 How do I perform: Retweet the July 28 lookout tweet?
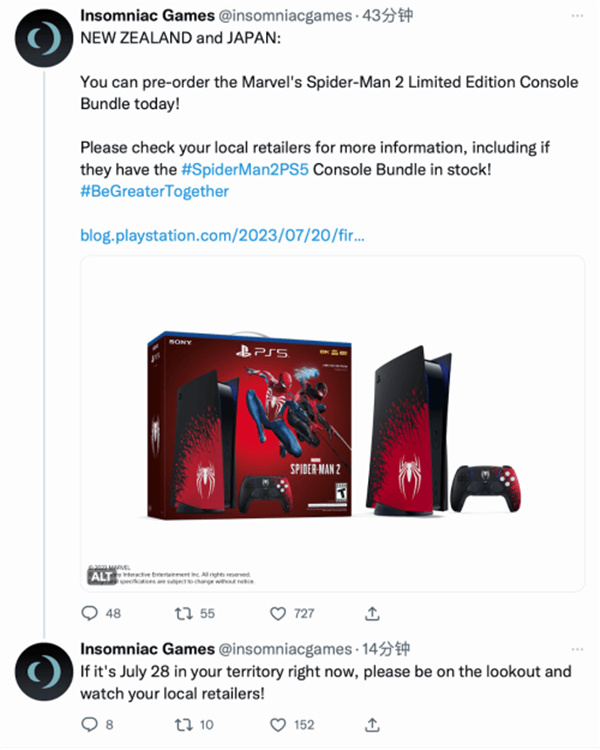(183, 724)
